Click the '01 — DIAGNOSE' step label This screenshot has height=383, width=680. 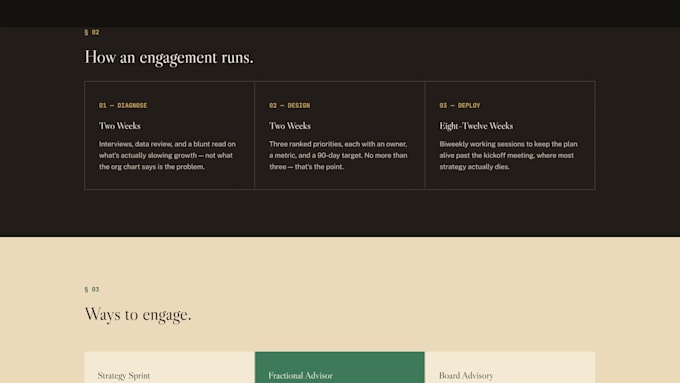123,105
